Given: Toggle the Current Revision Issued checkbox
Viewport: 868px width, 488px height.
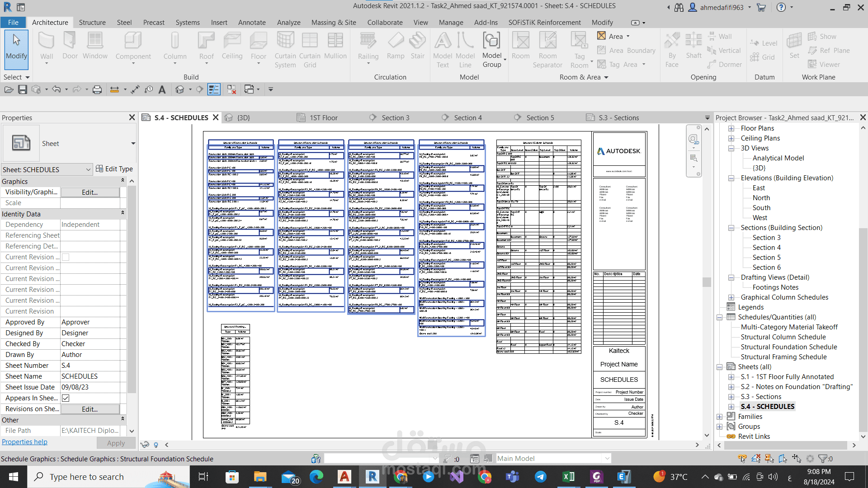Looking at the screenshot, I should pyautogui.click(x=66, y=257).
